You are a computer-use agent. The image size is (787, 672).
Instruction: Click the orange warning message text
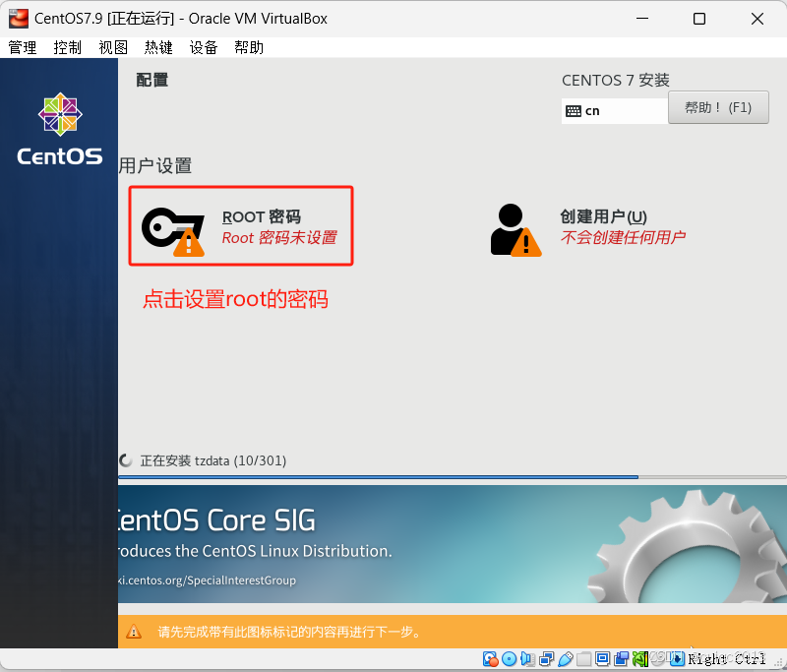pyautogui.click(x=289, y=632)
